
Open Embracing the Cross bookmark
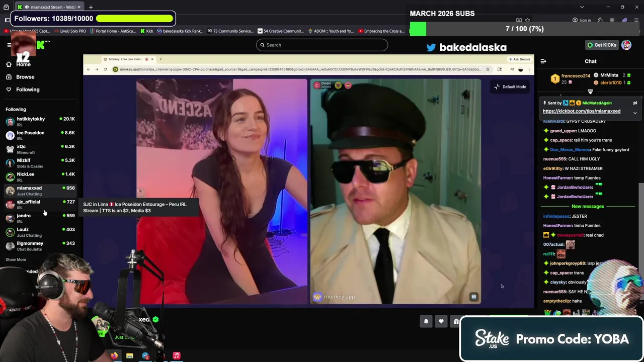381,31
